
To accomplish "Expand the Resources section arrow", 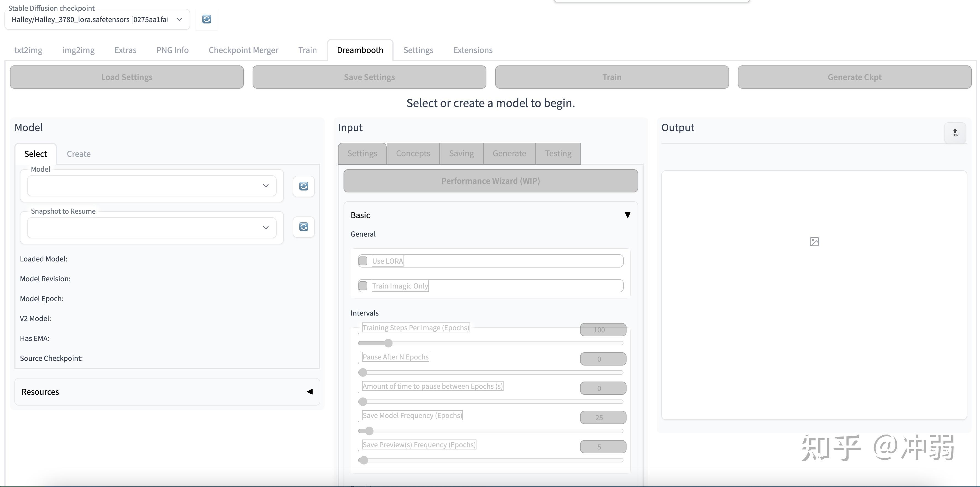I will 310,391.
